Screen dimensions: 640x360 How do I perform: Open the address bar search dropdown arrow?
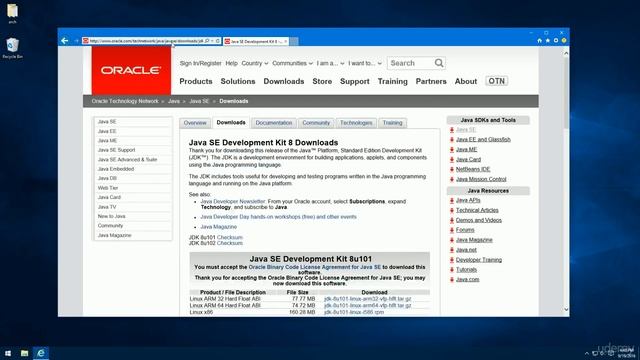pos(212,41)
